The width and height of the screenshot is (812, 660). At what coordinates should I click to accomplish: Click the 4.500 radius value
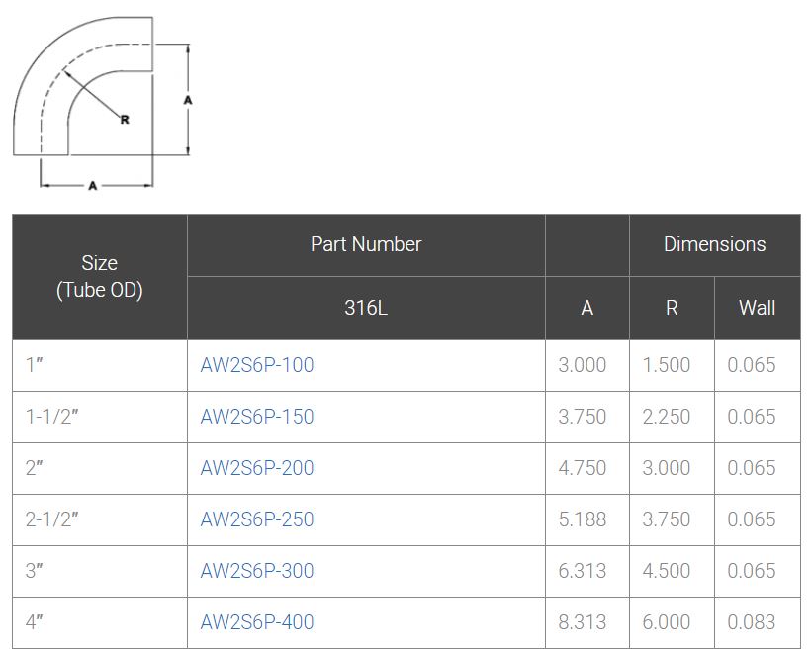(667, 571)
